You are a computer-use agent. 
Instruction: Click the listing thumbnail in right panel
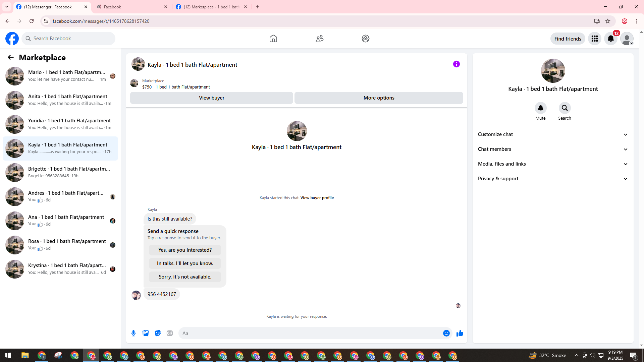pos(553,71)
